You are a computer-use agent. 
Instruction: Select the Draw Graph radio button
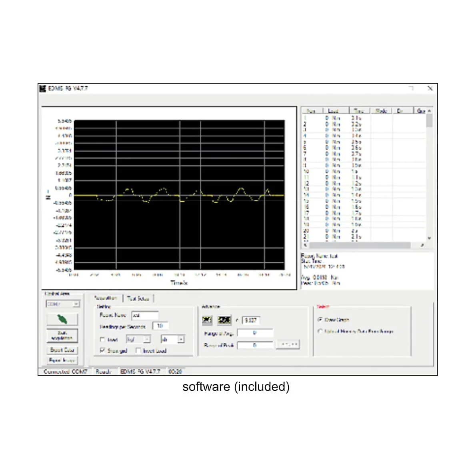320,320
